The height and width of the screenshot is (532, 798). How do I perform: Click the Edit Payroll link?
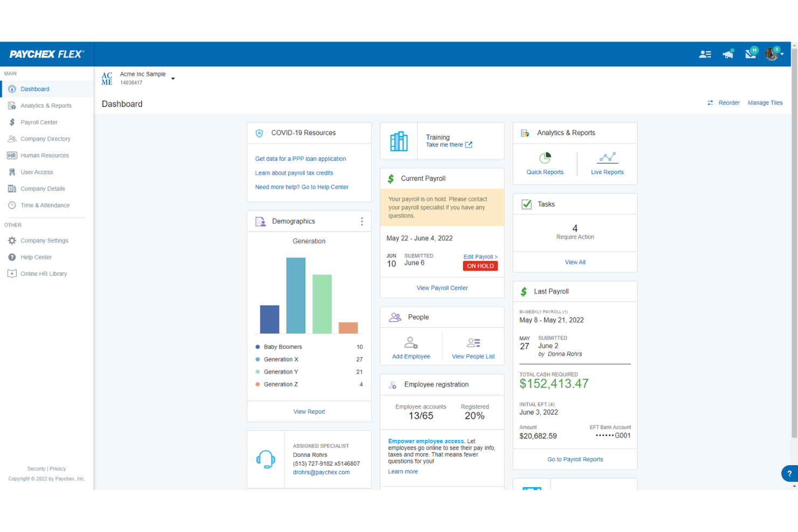pos(480,257)
